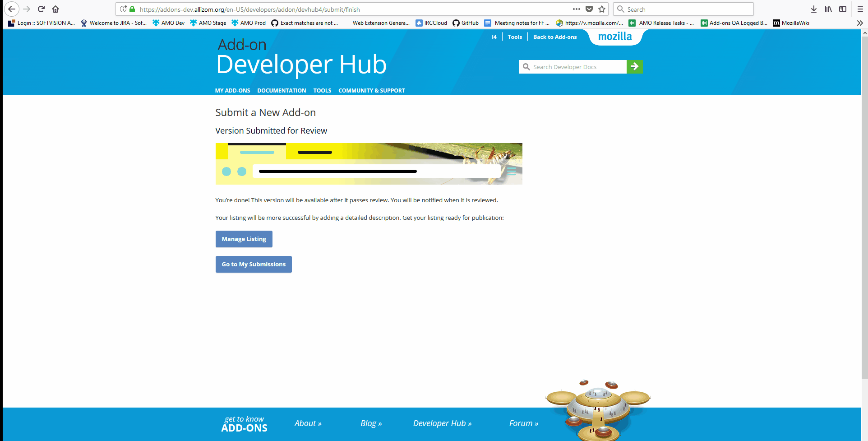Open the Firefox hamburger menu
This screenshot has width=868, height=441.
[860, 9]
